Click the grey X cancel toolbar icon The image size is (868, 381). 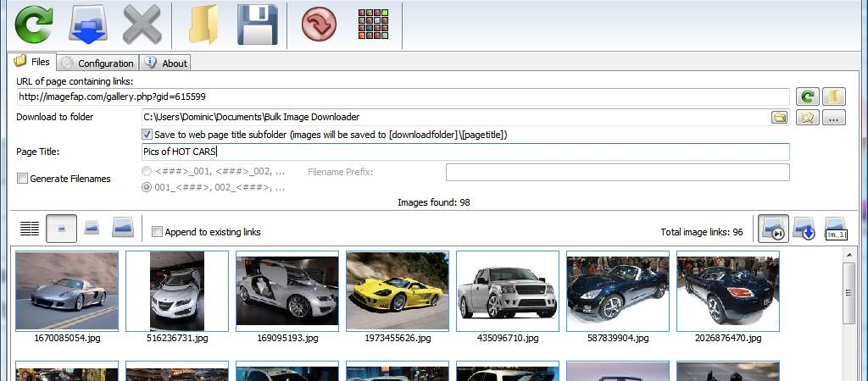pyautogui.click(x=142, y=25)
